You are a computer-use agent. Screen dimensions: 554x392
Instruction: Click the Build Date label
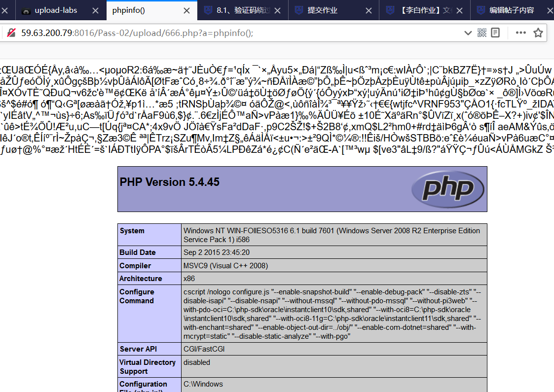138,252
